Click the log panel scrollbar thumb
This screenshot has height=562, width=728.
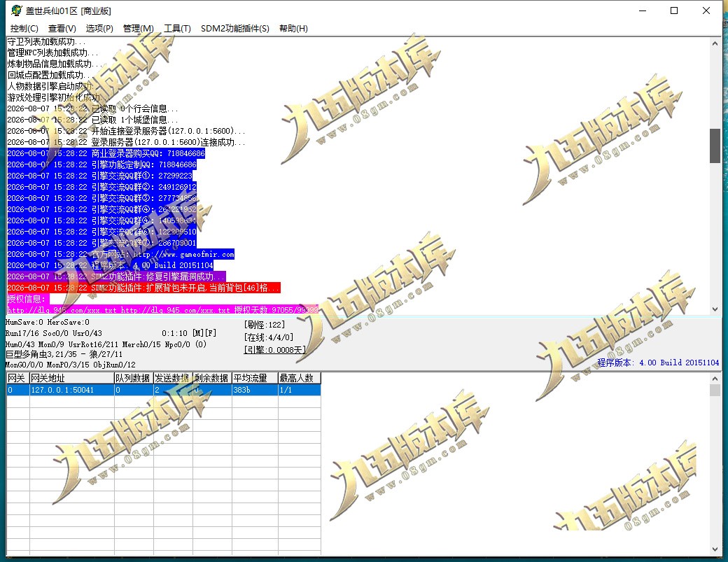pos(715,146)
